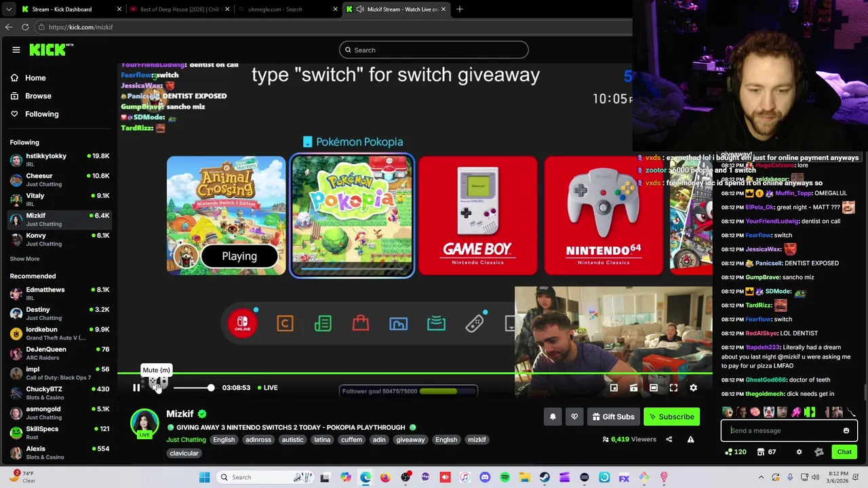Click the 6,419 Viewers count
The width and height of the screenshot is (868, 488).
[x=629, y=439]
